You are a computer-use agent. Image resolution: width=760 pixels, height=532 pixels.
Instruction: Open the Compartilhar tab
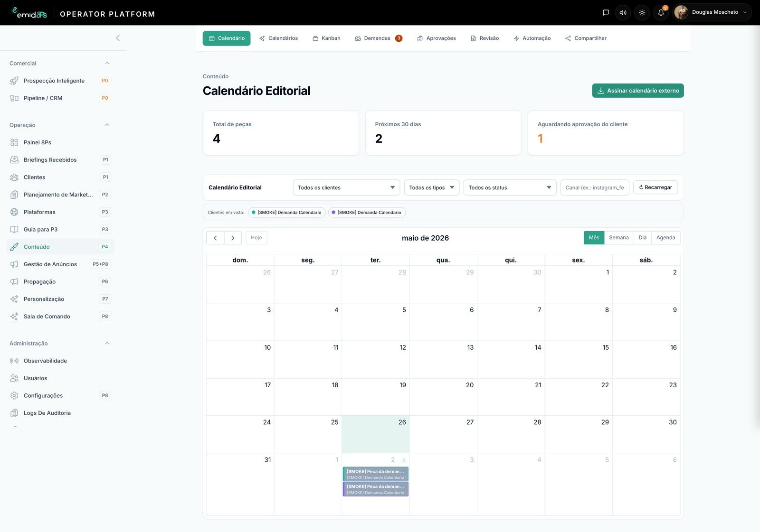[x=586, y=38]
